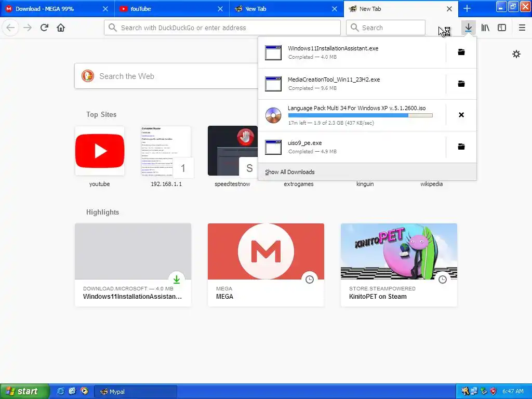Open the KinitoPET on Steam highlight
The image size is (532, 399).
point(399,264)
